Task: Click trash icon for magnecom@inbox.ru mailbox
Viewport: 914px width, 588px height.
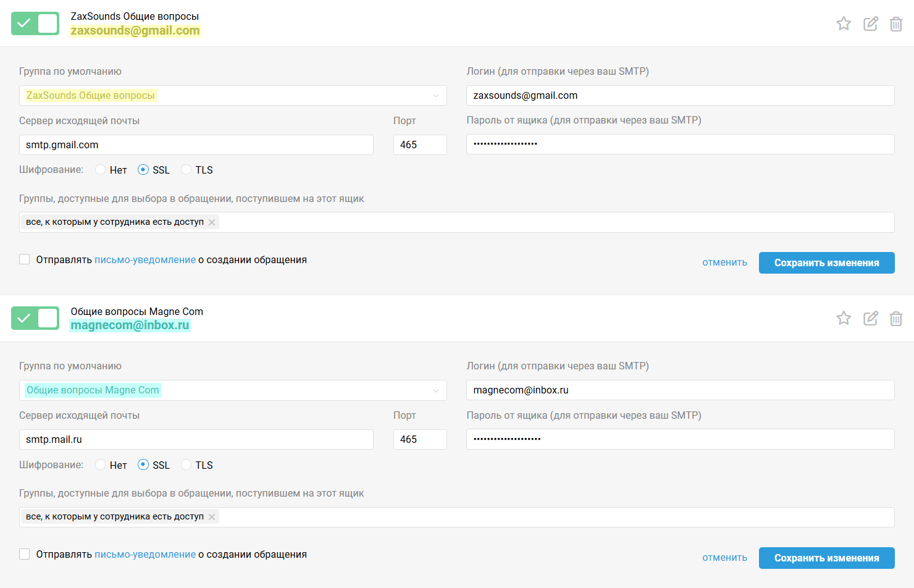Action: [x=896, y=319]
